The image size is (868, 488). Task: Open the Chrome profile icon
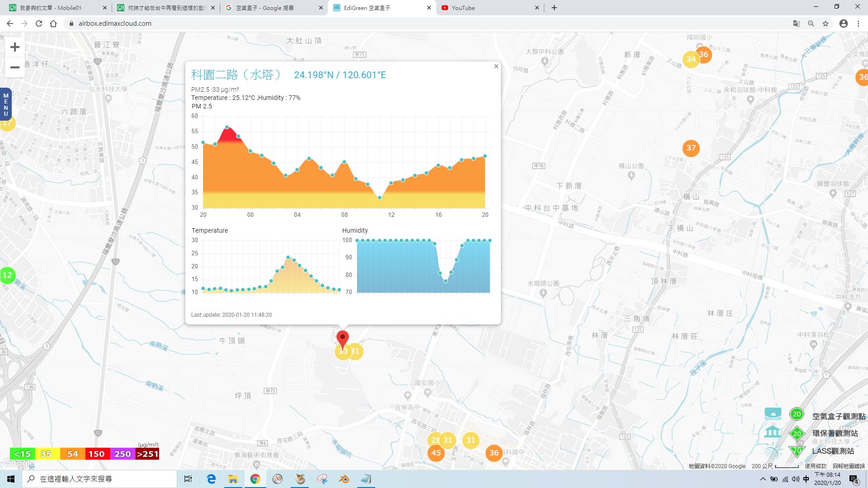tap(843, 23)
